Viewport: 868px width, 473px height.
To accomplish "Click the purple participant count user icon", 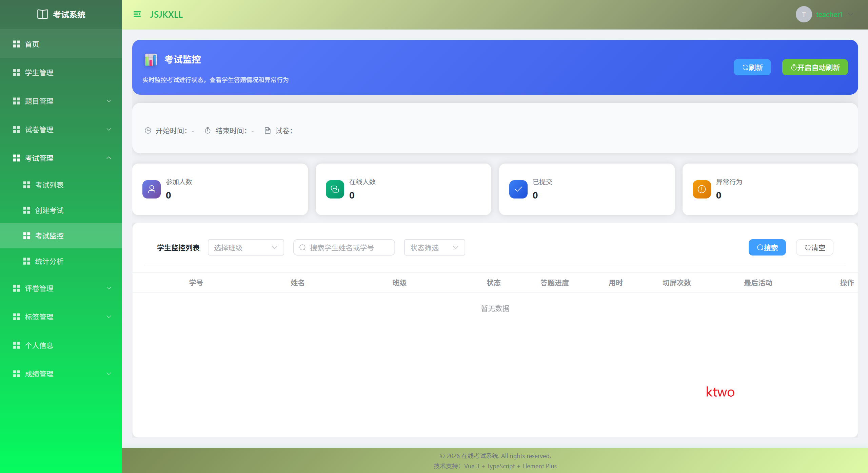I will click(152, 189).
